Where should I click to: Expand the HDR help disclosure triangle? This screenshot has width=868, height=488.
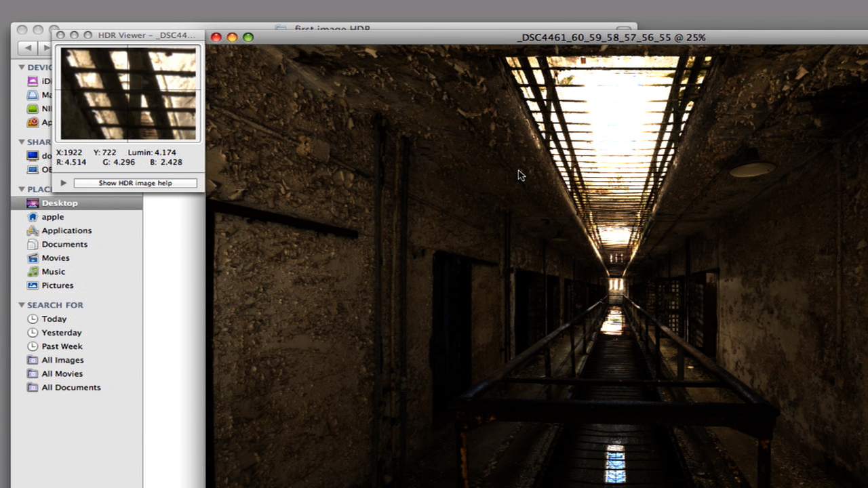click(63, 182)
